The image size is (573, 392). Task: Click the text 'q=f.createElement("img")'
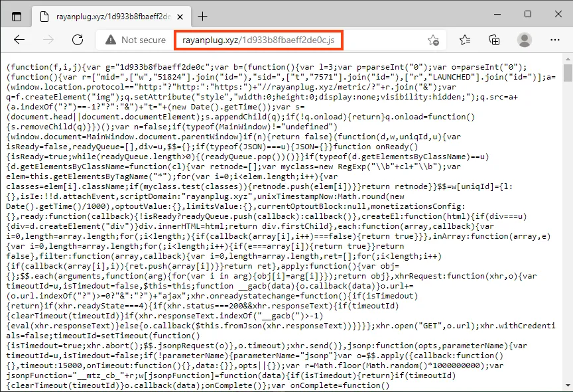63,98
